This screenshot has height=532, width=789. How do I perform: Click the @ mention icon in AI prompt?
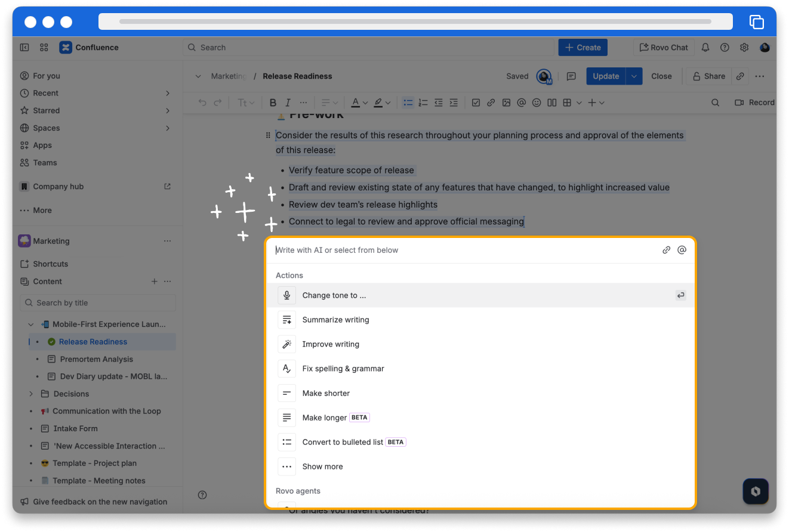tap(682, 250)
